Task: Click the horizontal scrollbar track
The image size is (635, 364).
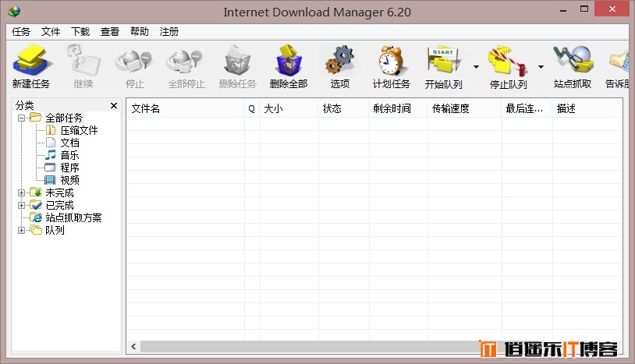Action: (308, 347)
